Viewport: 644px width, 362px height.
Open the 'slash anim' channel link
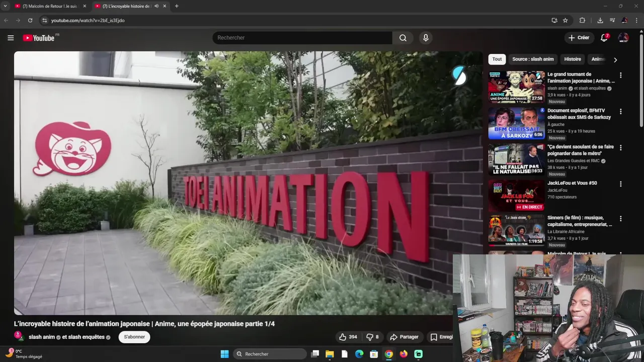coord(42,337)
